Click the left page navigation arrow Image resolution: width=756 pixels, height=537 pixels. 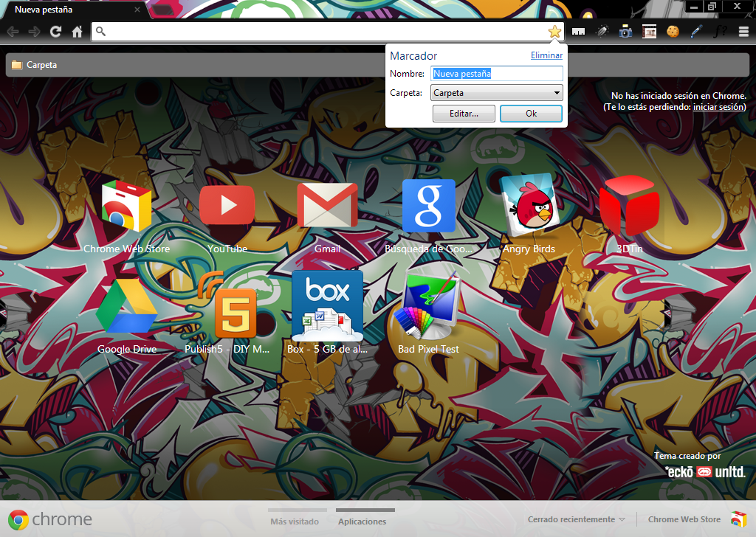point(33,295)
